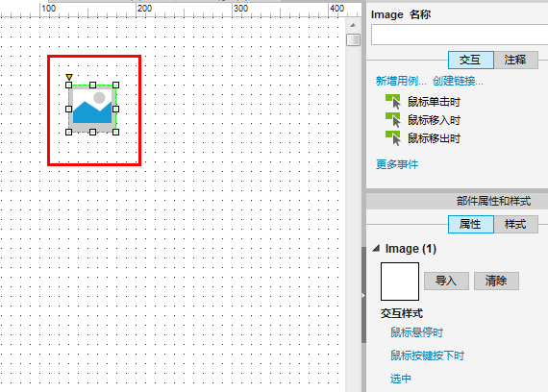The image size is (548, 392).
Task: Click the panel splitter collapse arrow
Action: click(363, 295)
